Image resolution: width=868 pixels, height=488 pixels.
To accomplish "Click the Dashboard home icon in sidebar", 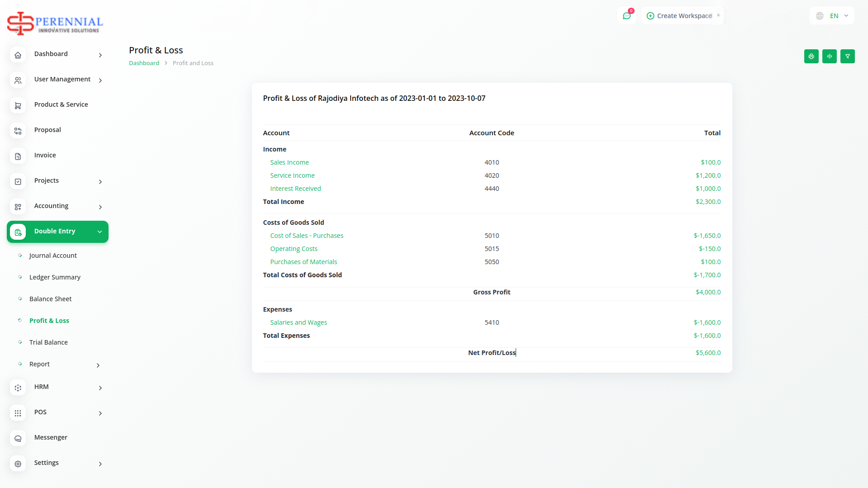I will coord(18,55).
